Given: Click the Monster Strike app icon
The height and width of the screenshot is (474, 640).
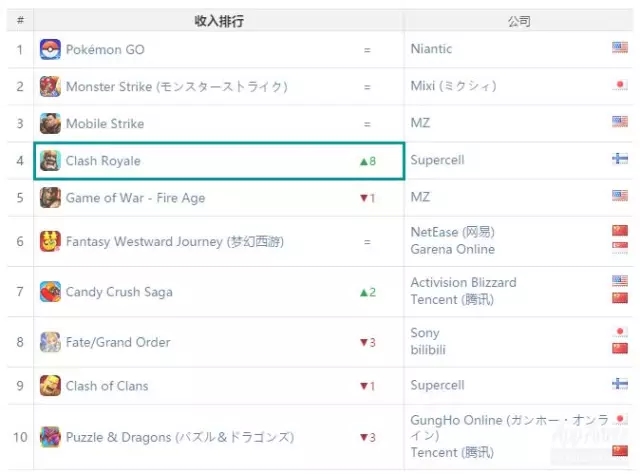Looking at the screenshot, I should pos(50,87).
